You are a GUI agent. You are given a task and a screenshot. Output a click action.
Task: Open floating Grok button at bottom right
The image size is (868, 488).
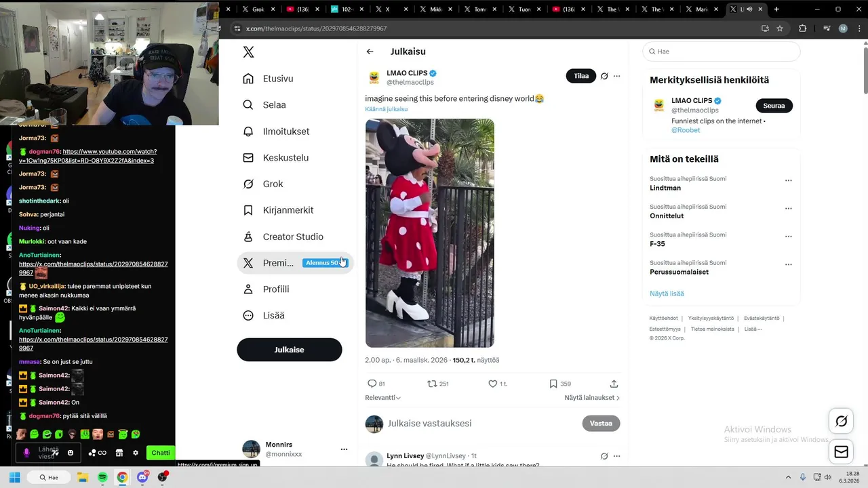(x=842, y=422)
